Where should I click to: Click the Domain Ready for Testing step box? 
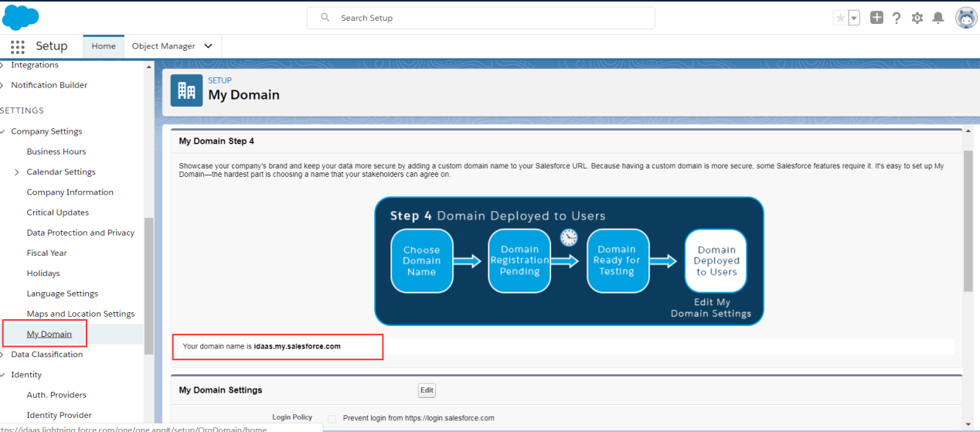617,261
